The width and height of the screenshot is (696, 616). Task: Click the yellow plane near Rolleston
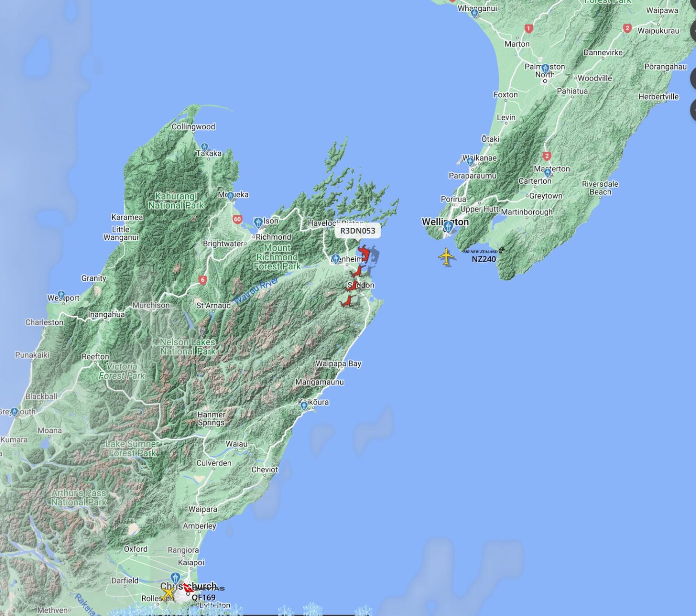[168, 592]
